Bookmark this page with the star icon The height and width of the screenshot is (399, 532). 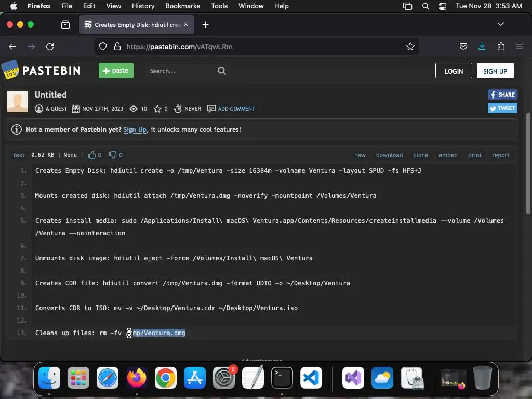410,46
